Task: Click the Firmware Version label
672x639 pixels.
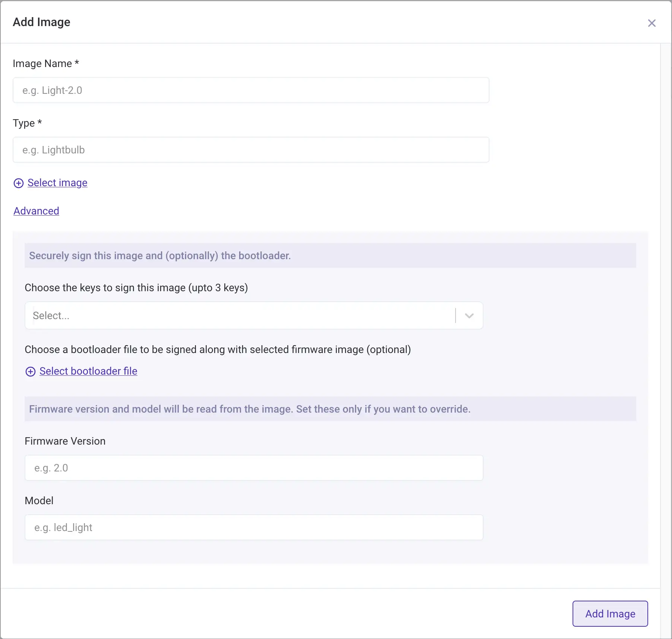Action: [x=65, y=441]
